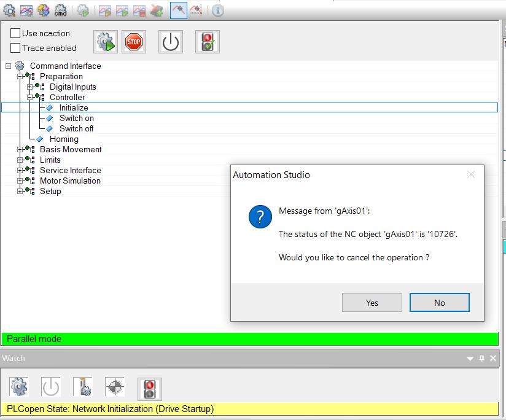Click the 'Message from gAxis01' dialog text

[324, 211]
